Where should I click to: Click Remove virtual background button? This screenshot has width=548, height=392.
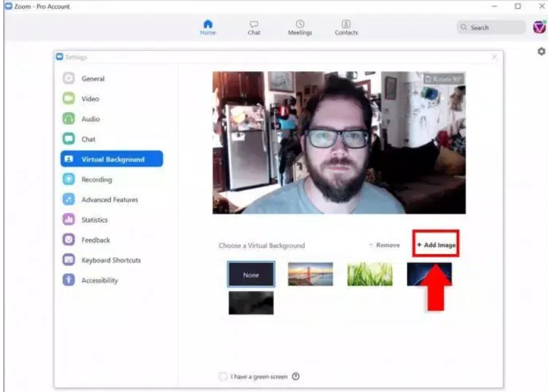(385, 245)
